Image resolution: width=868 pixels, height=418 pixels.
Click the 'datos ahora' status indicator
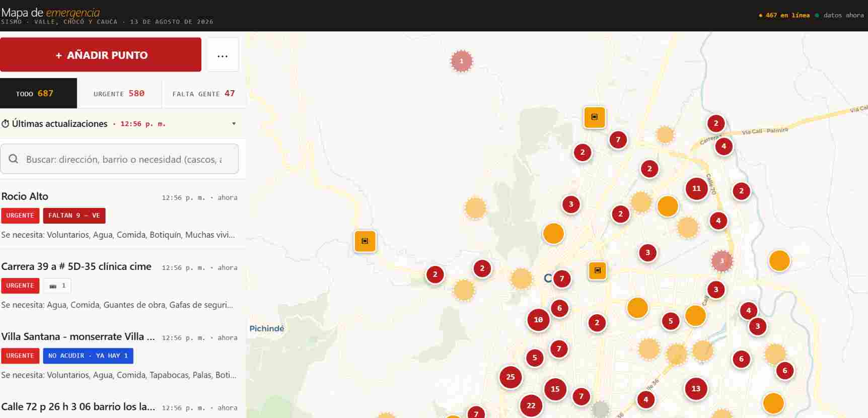839,15
